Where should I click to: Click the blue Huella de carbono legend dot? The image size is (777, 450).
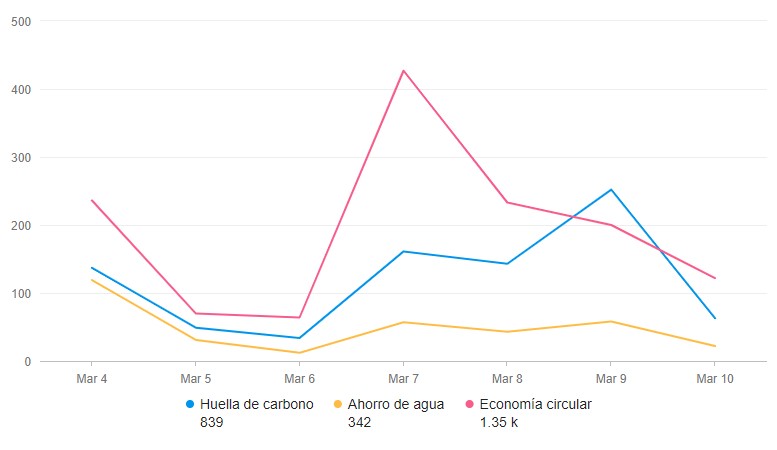click(x=190, y=405)
